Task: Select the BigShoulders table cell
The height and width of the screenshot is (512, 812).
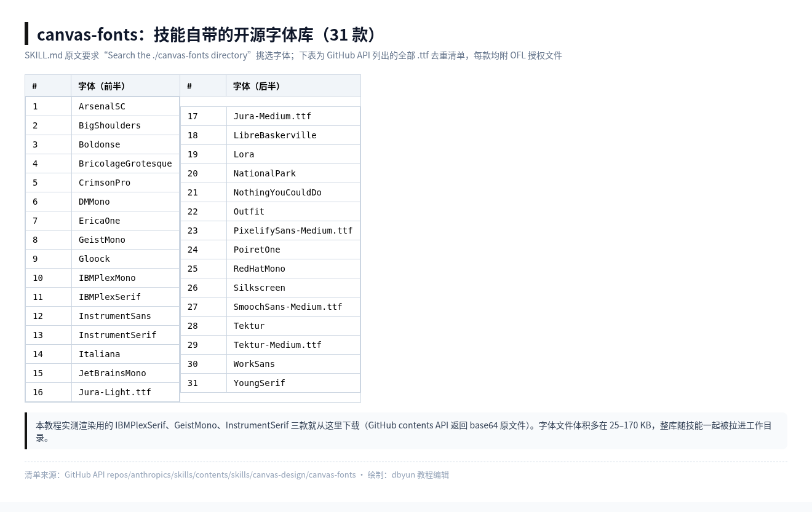Action: pyautogui.click(x=125, y=125)
